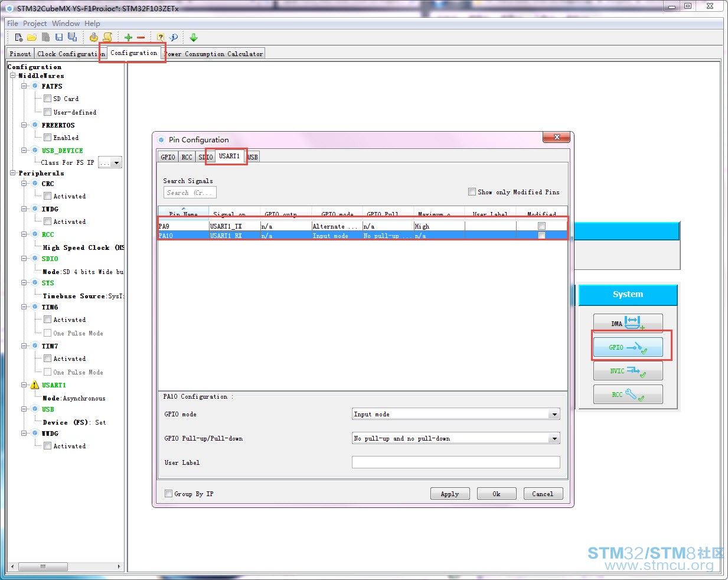Viewport: 728px width, 580px height.
Task: Tick the TIM6 Activated checkbox
Action: coord(47,320)
